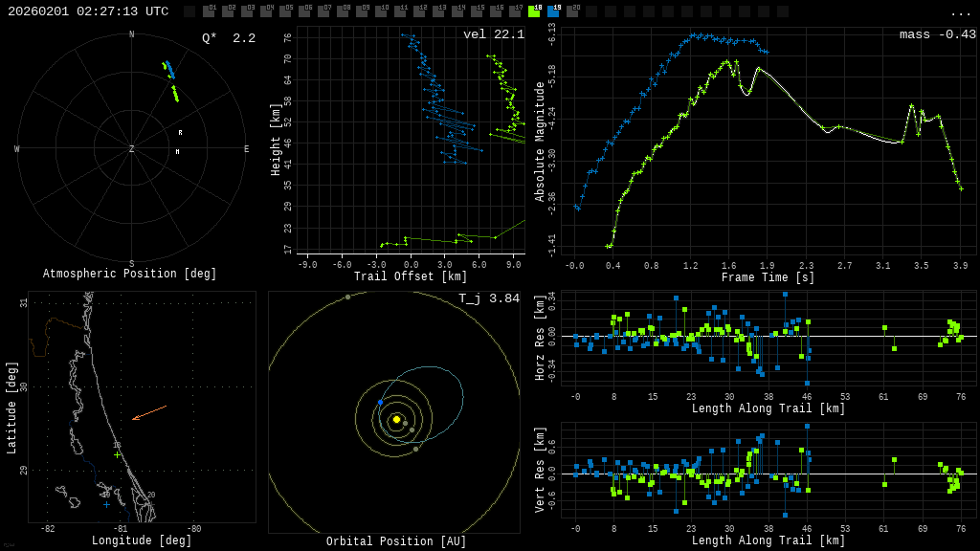Toggle the blue station 19 square
The height and width of the screenshot is (551, 980).
(x=554, y=11)
